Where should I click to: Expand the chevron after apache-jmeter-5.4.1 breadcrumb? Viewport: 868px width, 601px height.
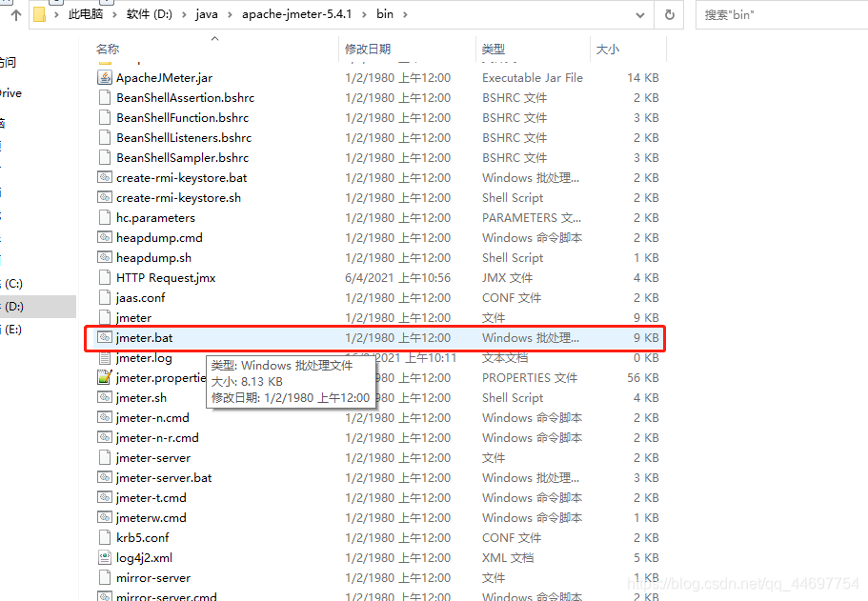(x=364, y=15)
